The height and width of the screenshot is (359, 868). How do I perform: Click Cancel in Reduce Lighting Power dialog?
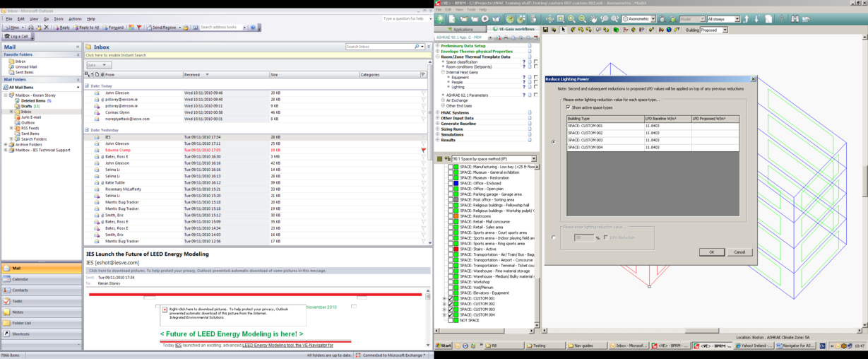[x=739, y=252]
